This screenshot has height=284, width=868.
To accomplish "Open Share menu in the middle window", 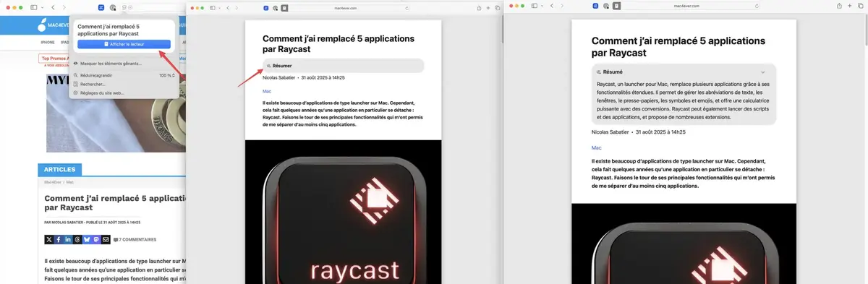I will [x=478, y=7].
